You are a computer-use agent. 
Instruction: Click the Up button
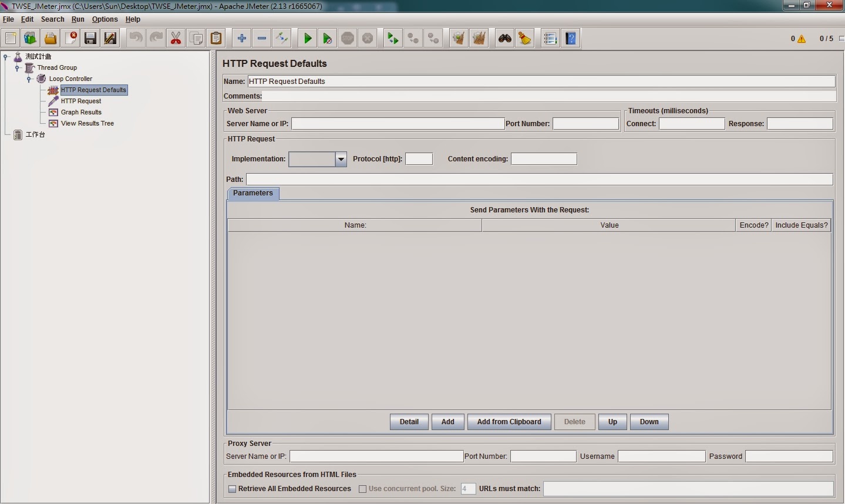(x=612, y=422)
